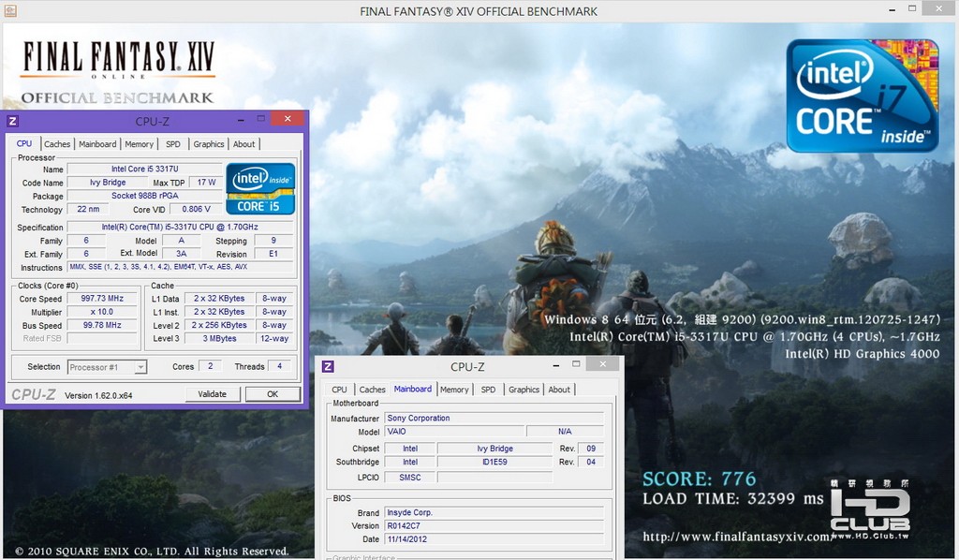
Task: Click the Core VID value '0.806 V'
Action: (196, 209)
